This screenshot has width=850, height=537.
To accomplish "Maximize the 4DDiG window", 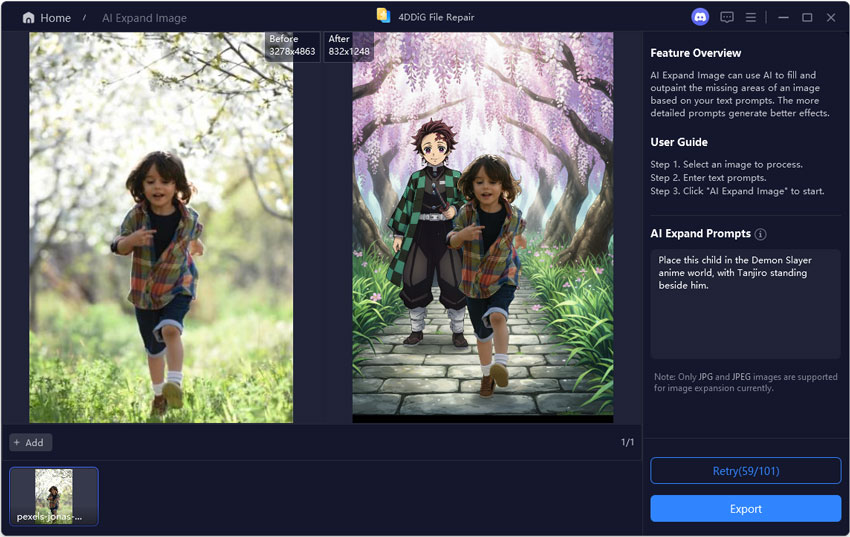I will tap(807, 17).
